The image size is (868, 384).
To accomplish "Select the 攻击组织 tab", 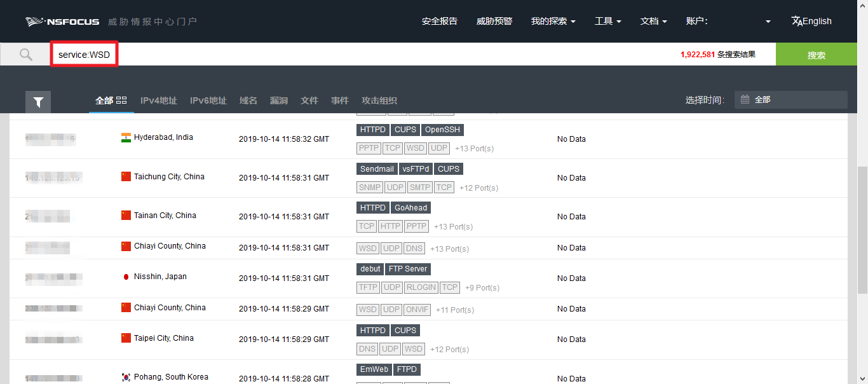I will [x=379, y=100].
